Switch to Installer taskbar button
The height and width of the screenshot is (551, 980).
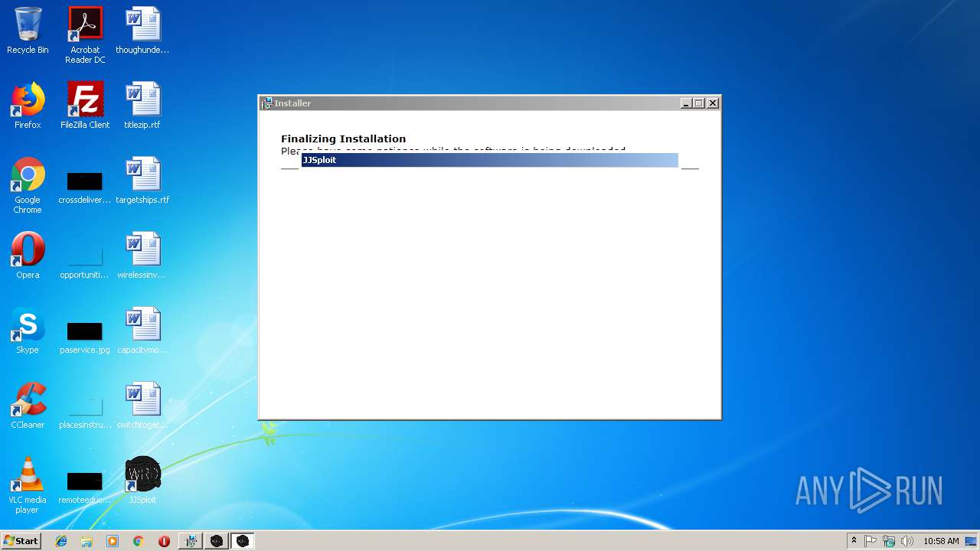(x=191, y=541)
